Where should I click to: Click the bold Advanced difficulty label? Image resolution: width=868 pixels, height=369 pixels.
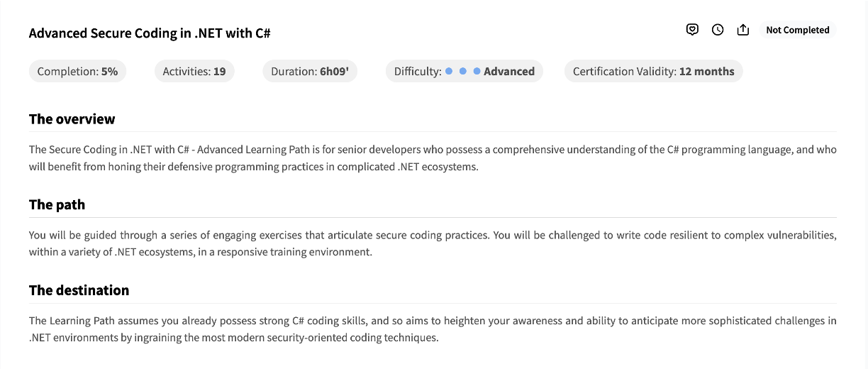(509, 71)
